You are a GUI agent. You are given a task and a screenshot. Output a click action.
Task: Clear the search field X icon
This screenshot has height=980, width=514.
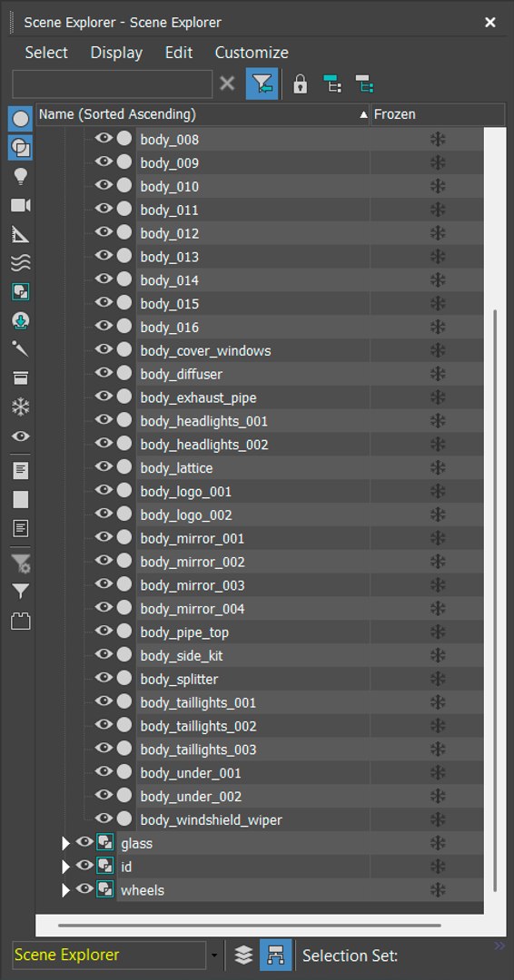pos(228,83)
